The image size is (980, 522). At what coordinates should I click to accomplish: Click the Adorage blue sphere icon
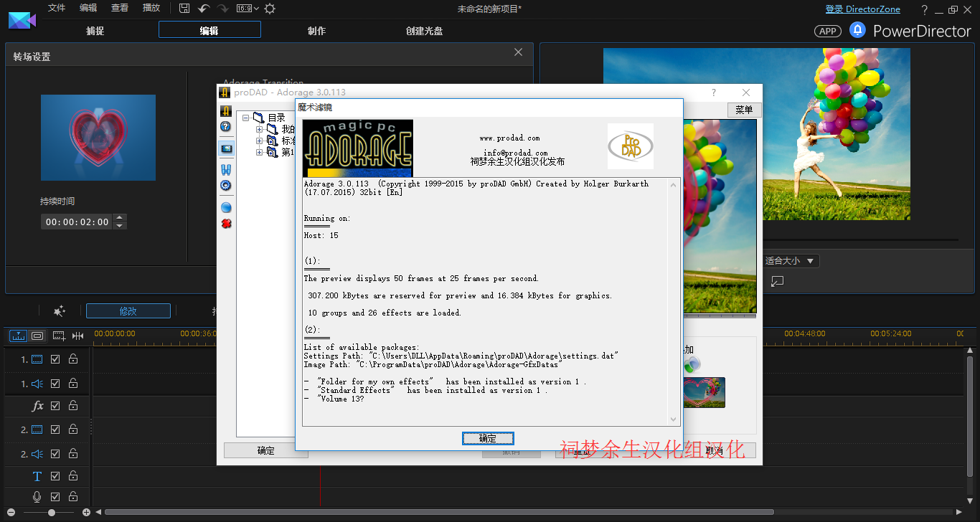[225, 207]
